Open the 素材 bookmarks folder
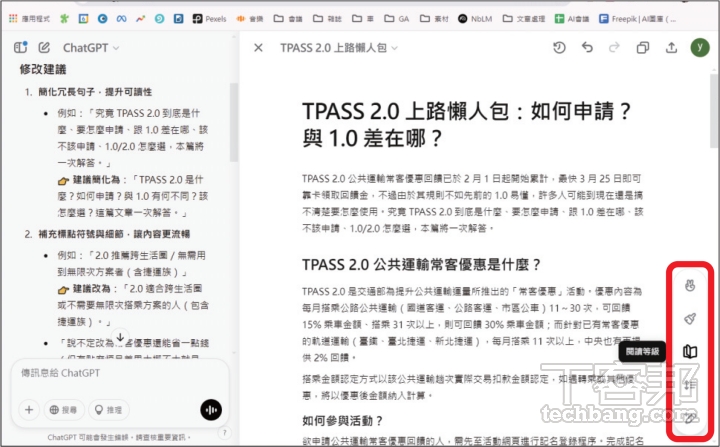 coord(435,19)
